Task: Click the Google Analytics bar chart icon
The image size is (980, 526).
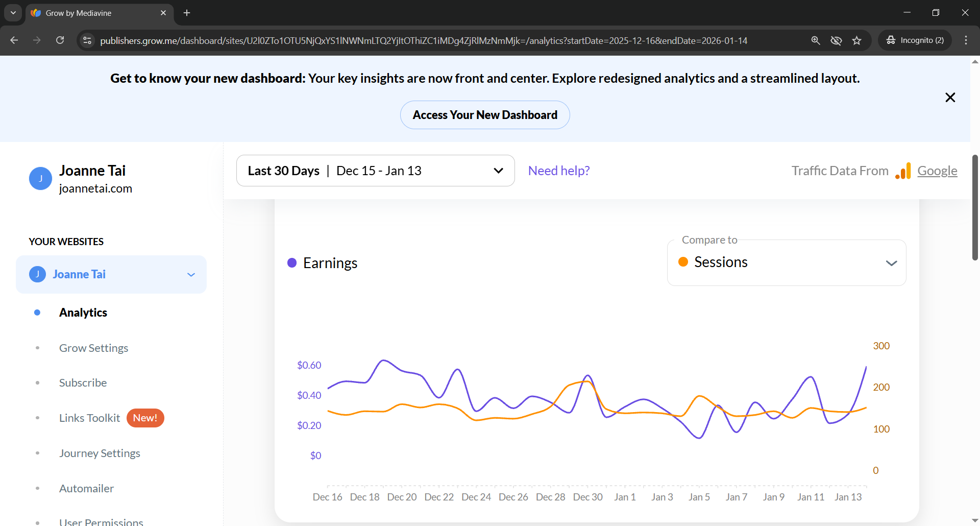Action: click(x=903, y=171)
